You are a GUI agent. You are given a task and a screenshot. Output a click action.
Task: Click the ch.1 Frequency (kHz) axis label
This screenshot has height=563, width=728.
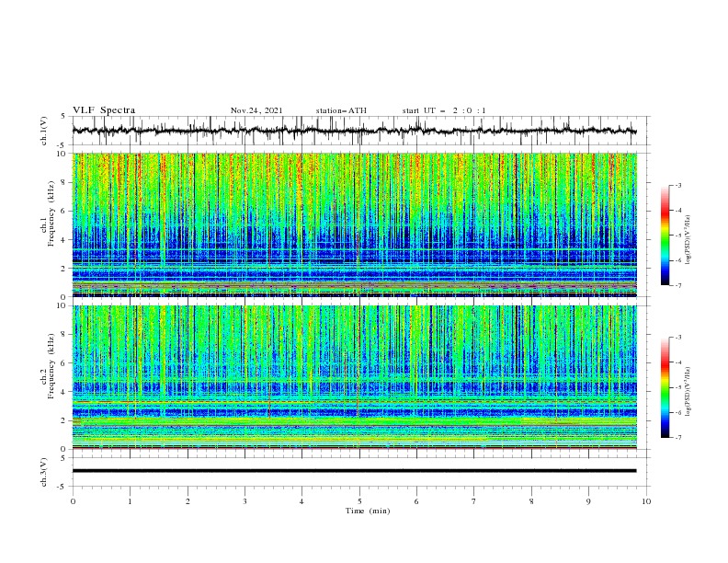pyautogui.click(x=48, y=213)
